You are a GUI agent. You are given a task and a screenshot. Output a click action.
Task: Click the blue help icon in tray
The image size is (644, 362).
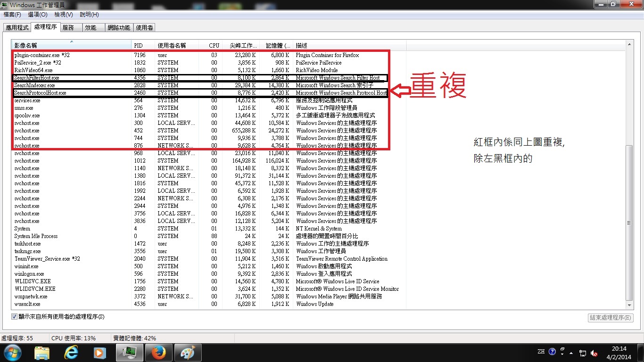pos(552,352)
